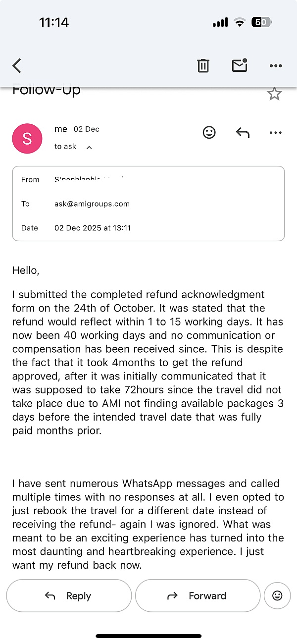Mark email as unread via envelope icon
The width and height of the screenshot is (297, 644).
240,65
